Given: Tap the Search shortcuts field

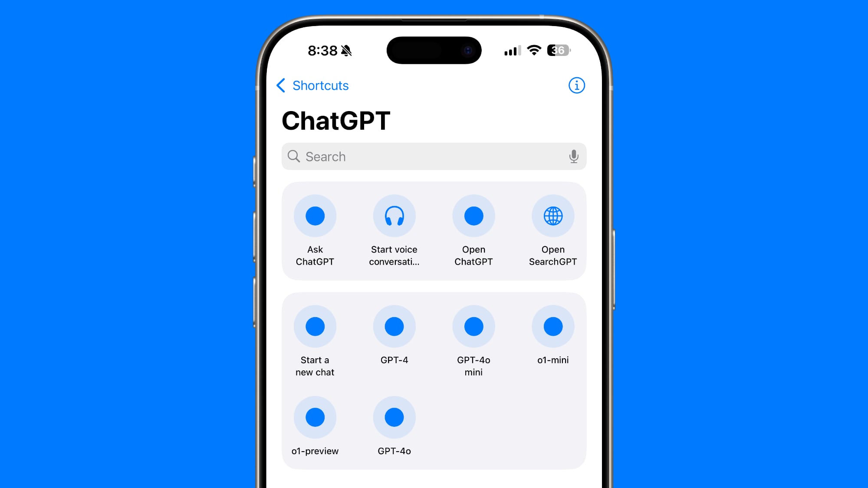Looking at the screenshot, I should 434,156.
